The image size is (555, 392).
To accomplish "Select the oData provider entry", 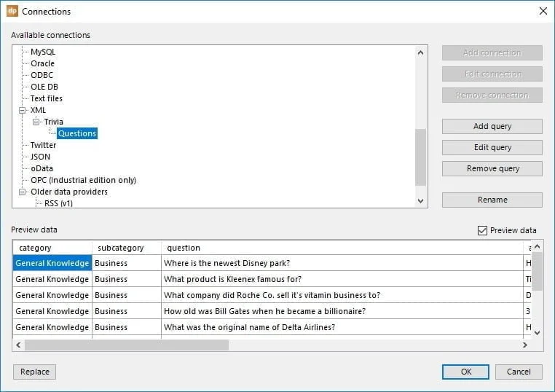I will [x=42, y=168].
